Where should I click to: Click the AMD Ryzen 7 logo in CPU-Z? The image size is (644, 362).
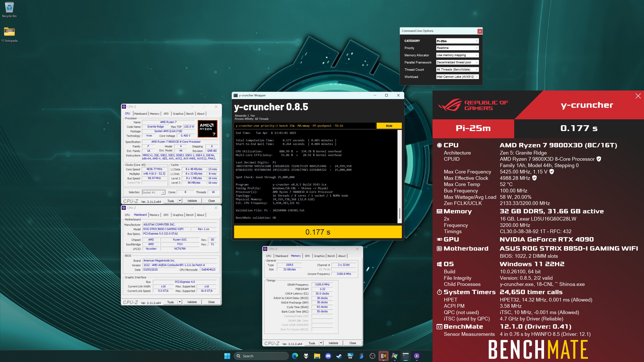[207, 129]
